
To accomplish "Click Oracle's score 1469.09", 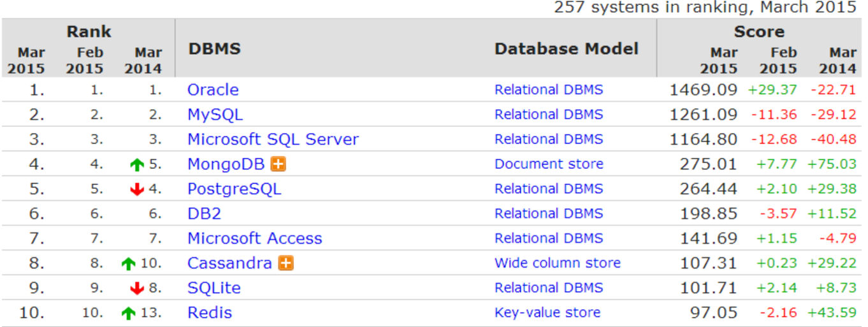I will [x=703, y=90].
